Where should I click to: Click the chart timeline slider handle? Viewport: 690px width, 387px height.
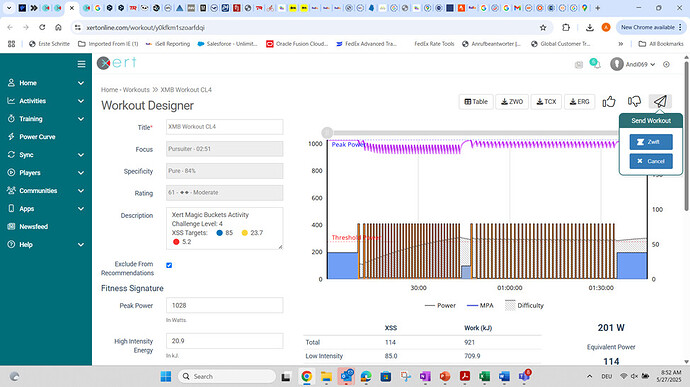coord(327,133)
